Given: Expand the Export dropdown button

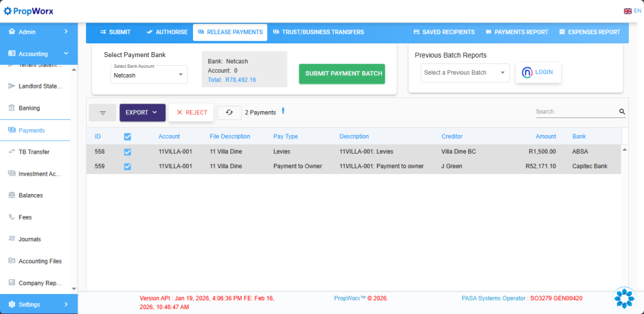Looking at the screenshot, I should tap(142, 113).
